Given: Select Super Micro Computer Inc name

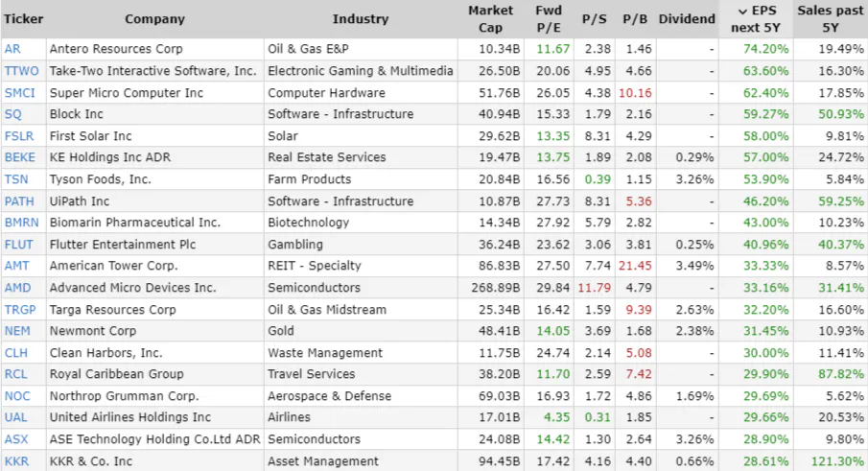Looking at the screenshot, I should [x=127, y=93].
